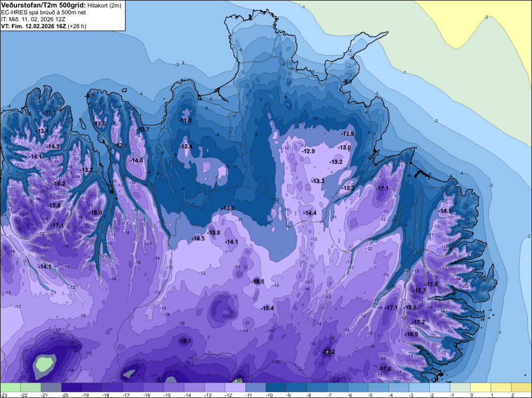532x398 pixels.
Task: Click the -13.1 temperature label
Action: pyautogui.click(x=43, y=131)
